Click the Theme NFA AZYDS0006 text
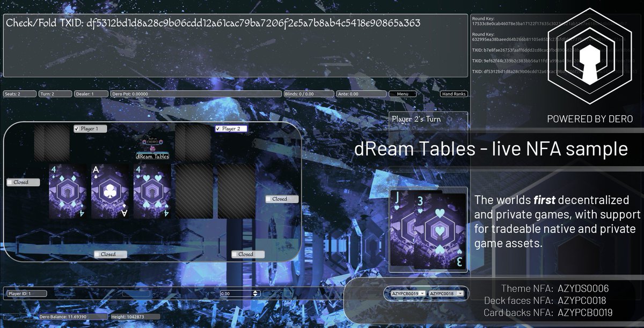644x328 pixels. [555, 288]
